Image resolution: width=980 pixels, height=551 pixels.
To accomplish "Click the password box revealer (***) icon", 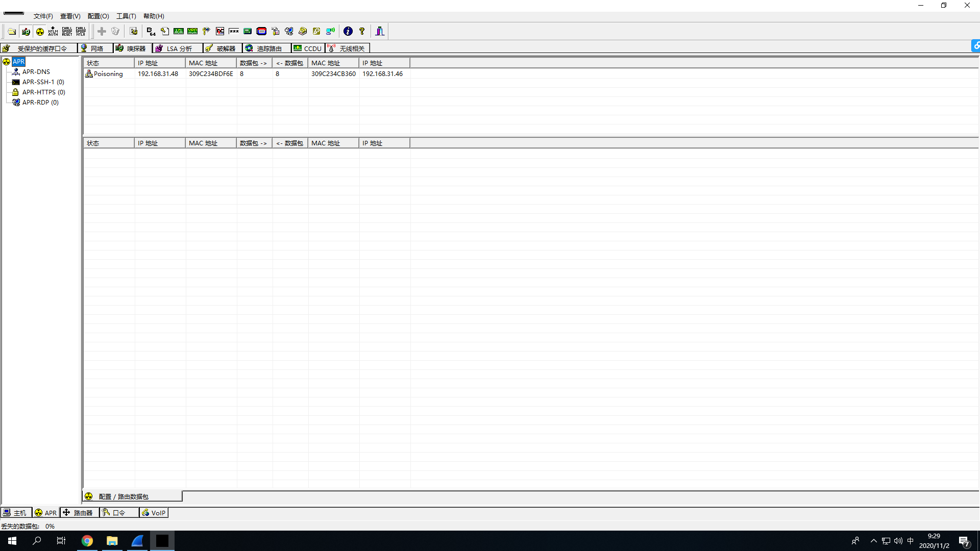I will (x=234, y=32).
